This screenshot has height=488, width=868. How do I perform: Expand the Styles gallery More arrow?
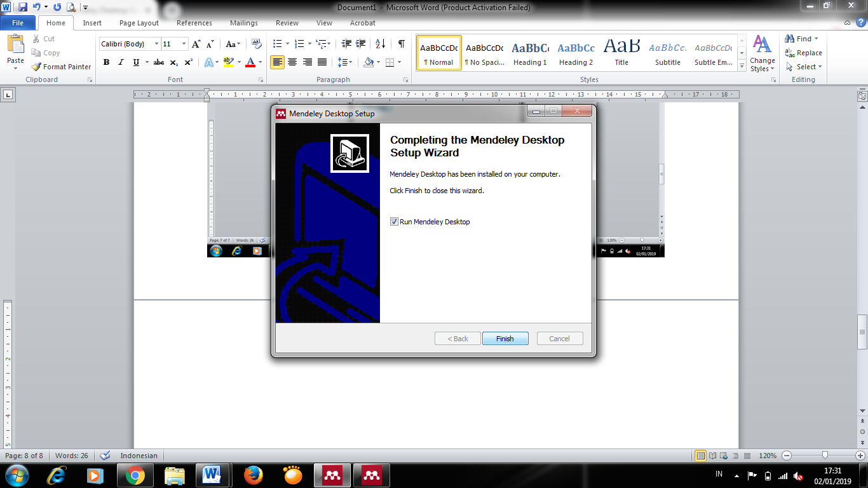pos(742,66)
